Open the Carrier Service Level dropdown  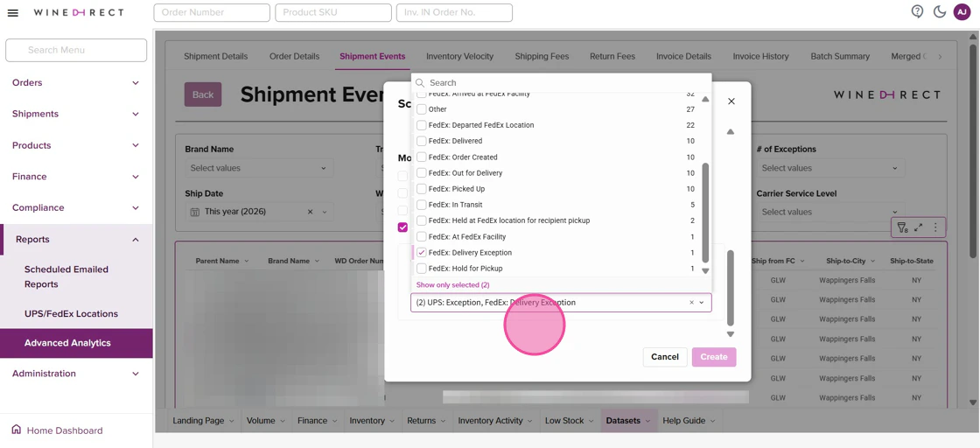(830, 212)
